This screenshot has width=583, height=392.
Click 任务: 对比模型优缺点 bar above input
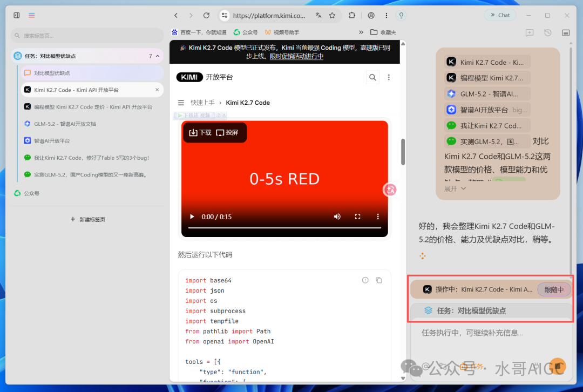[x=491, y=310]
